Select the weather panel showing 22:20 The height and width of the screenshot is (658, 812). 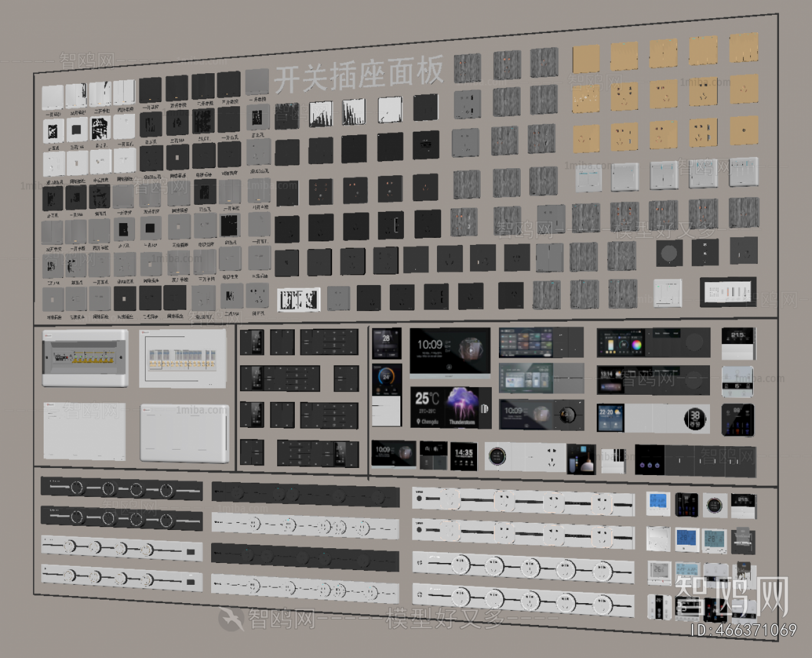tap(610, 417)
